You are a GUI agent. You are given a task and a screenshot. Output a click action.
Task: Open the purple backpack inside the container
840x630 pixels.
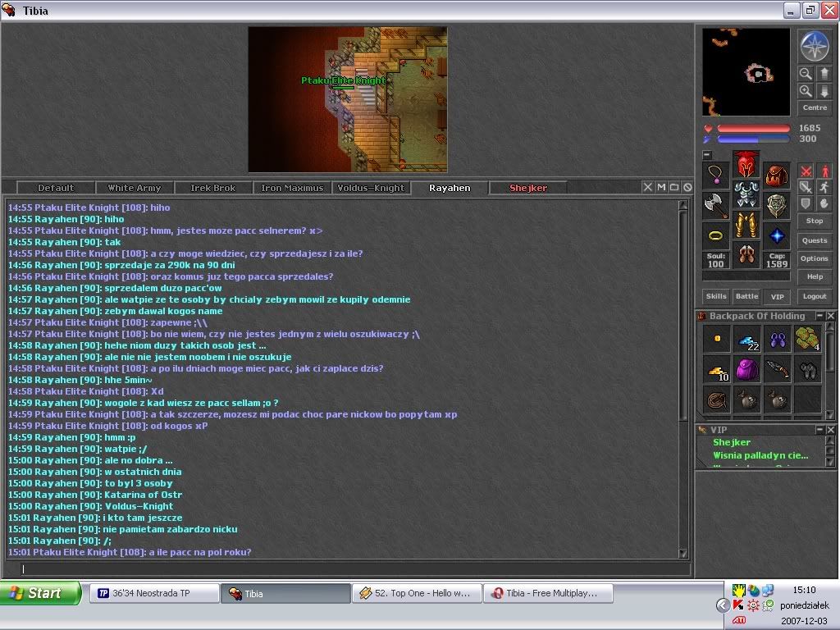pyautogui.click(x=746, y=370)
